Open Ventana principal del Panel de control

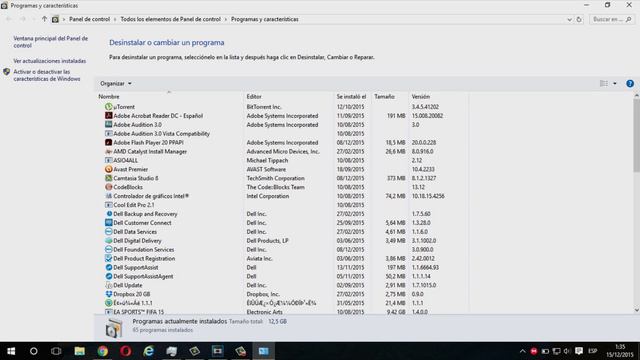click(51, 42)
